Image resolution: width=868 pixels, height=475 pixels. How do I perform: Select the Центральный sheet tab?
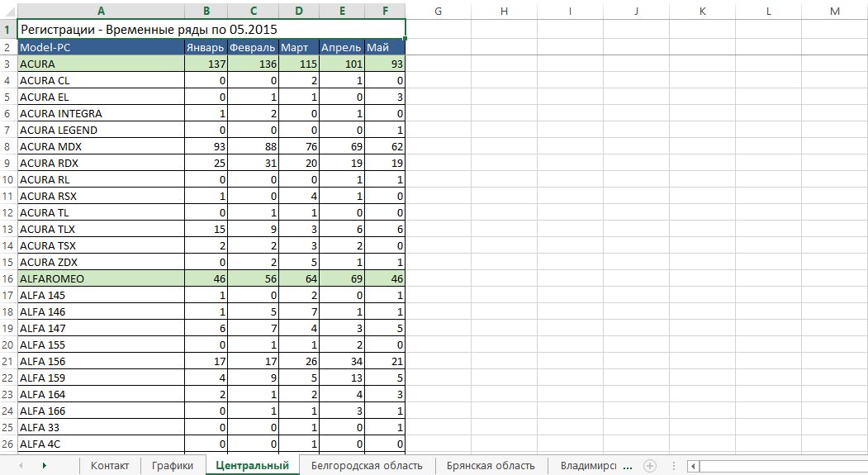(253, 466)
